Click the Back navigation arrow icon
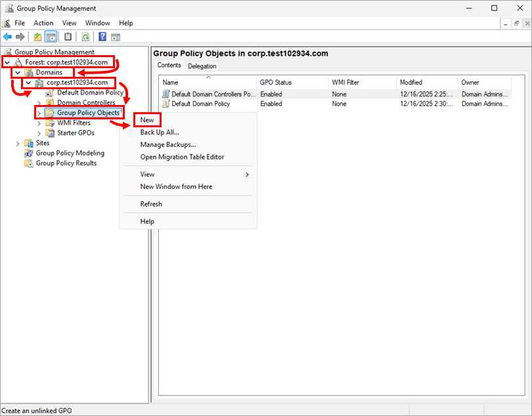This screenshot has height=416, width=532. 7,37
